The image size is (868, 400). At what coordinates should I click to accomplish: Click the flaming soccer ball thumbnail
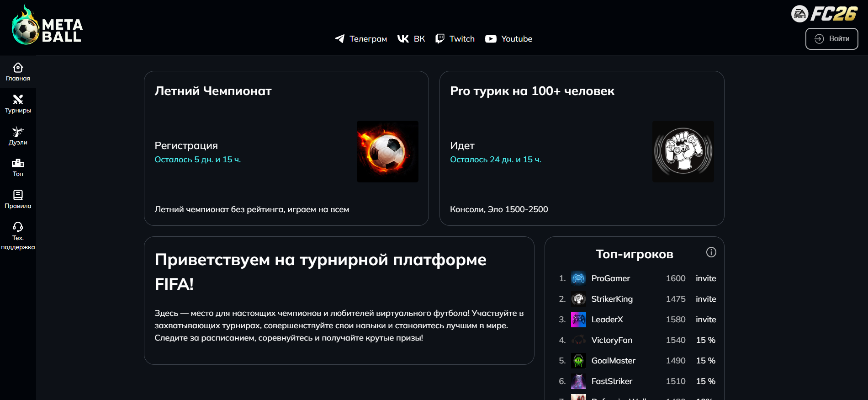click(x=387, y=151)
